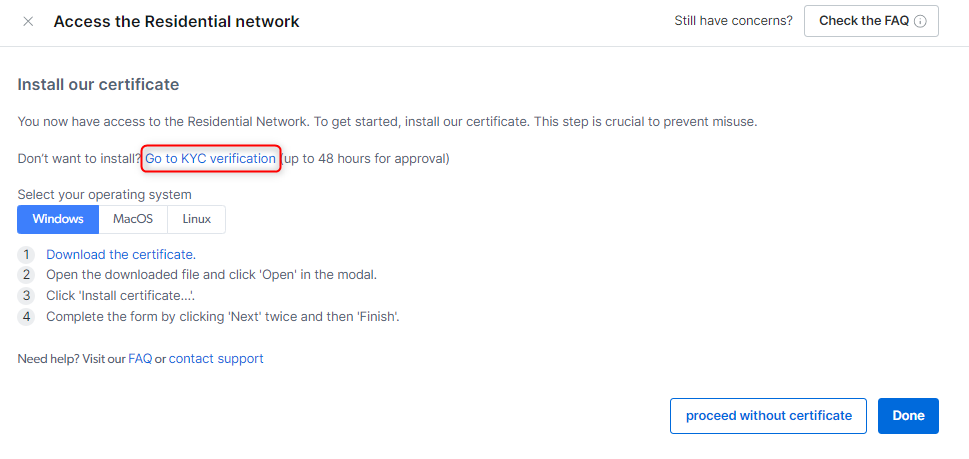
Task: Close the Access the Residential network dialog
Action: (x=28, y=22)
